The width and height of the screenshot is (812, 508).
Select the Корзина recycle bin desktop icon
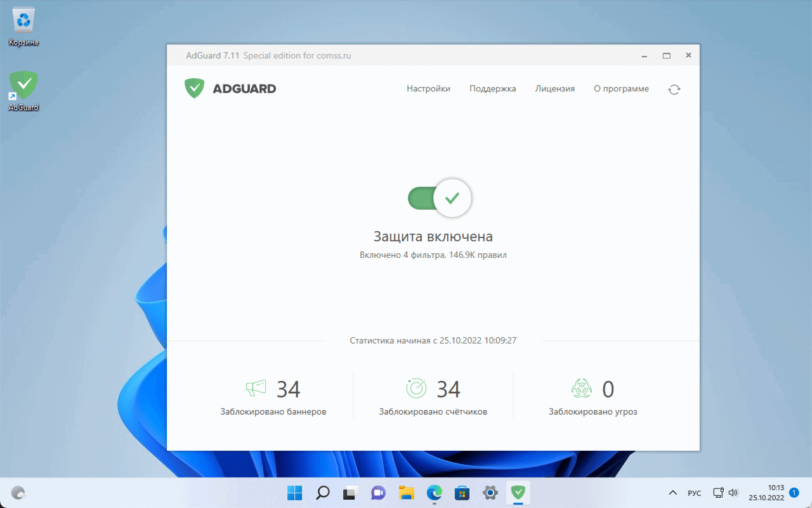tap(23, 27)
